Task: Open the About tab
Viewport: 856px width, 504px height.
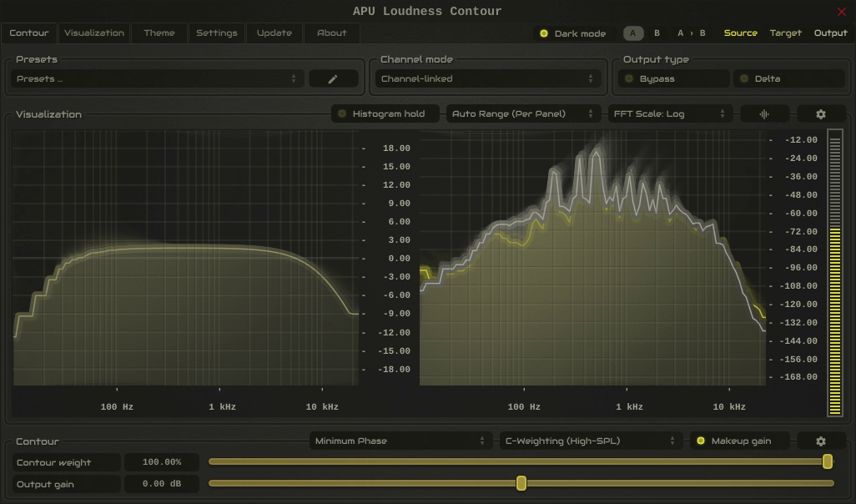Action: click(x=331, y=33)
